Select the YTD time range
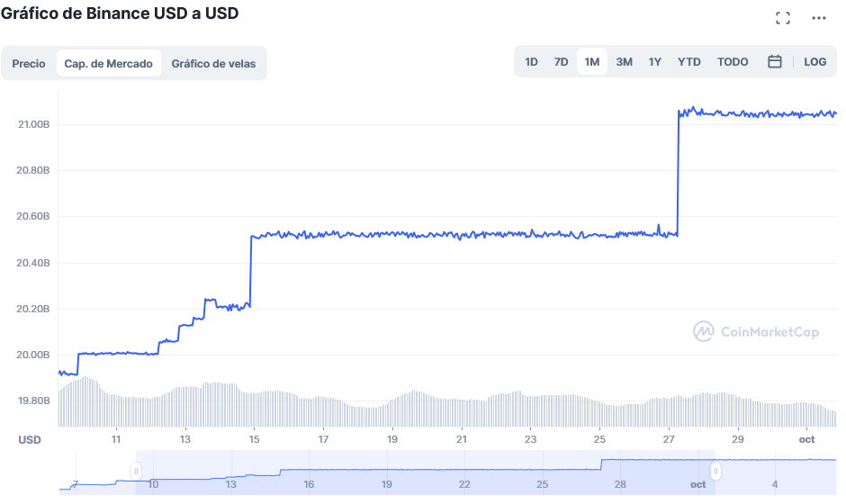Image resolution: width=846 pixels, height=504 pixels. point(688,62)
